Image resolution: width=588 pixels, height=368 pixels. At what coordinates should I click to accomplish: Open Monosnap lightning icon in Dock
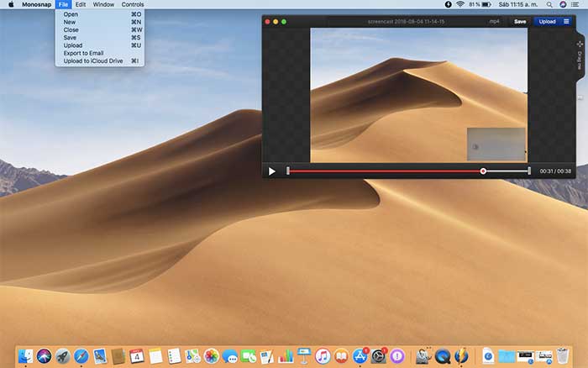pos(461,356)
